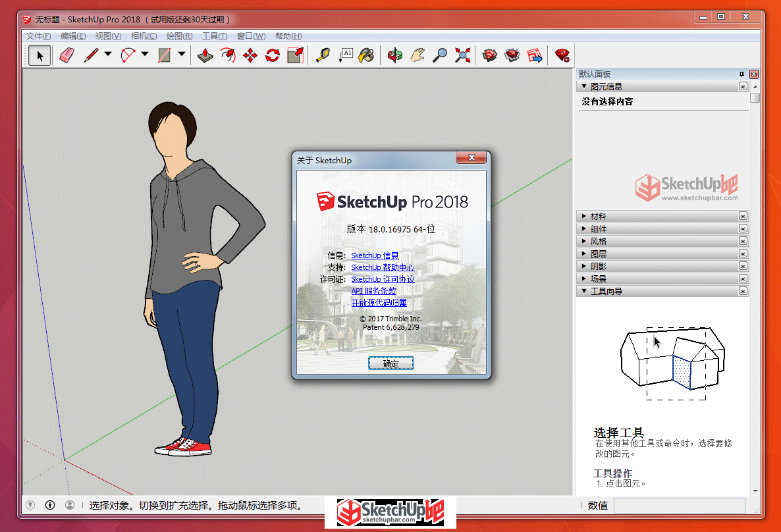Image resolution: width=781 pixels, height=532 pixels.
Task: Activate the Offset tool
Action: pyautogui.click(x=228, y=55)
